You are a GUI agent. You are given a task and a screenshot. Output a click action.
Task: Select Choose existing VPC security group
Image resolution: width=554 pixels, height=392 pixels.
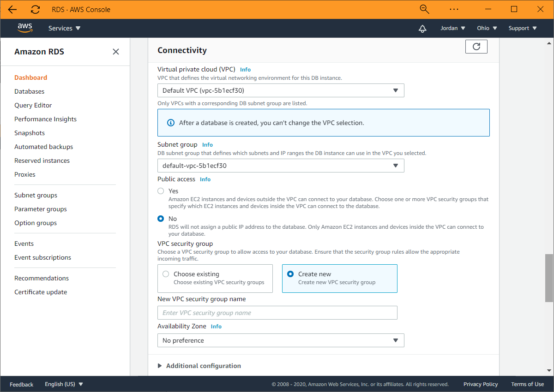(x=215, y=279)
